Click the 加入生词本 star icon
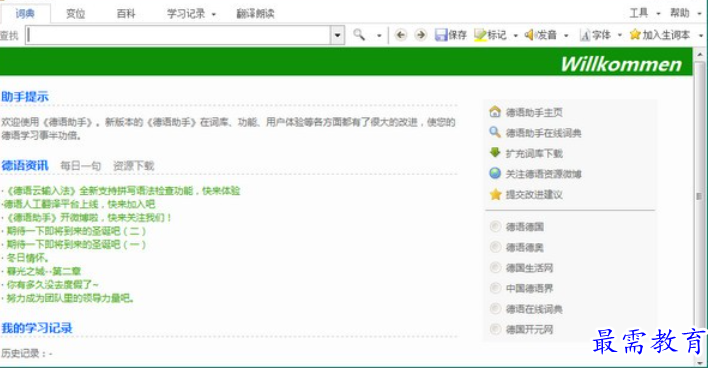The height and width of the screenshot is (373, 714). coord(635,34)
